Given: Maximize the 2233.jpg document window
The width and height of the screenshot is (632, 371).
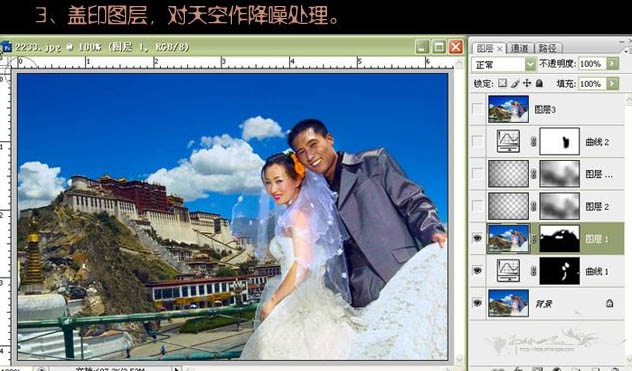Looking at the screenshot, I should click(439, 47).
